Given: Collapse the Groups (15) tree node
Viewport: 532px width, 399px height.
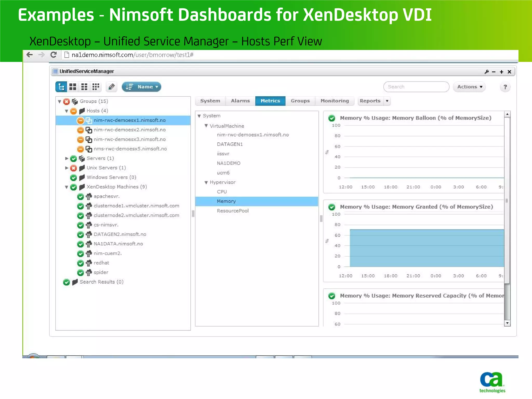Looking at the screenshot, I should coord(59,101).
